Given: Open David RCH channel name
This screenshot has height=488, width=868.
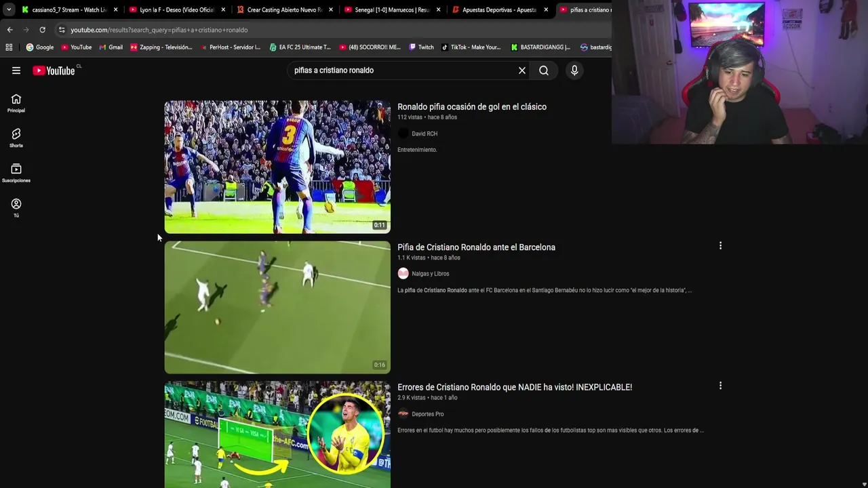Looking at the screenshot, I should (x=425, y=134).
